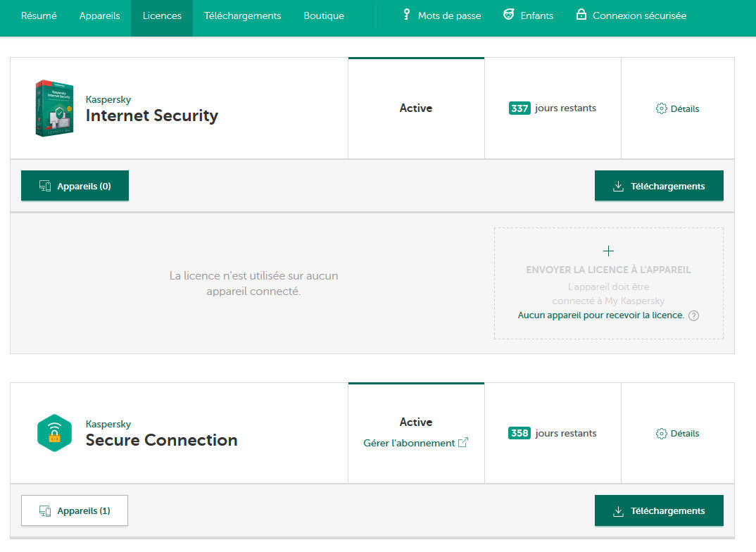Open the Résumé tab
This screenshot has width=756, height=552.
click(39, 16)
